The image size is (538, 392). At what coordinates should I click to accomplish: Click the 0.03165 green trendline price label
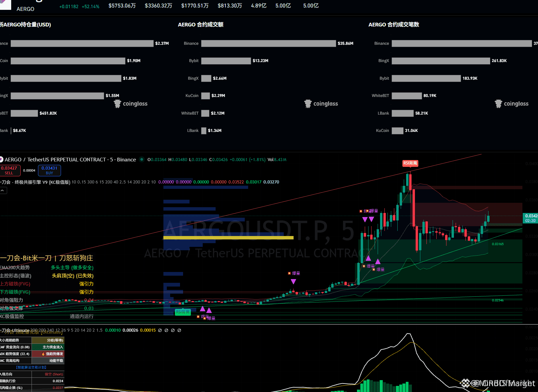click(x=498, y=244)
